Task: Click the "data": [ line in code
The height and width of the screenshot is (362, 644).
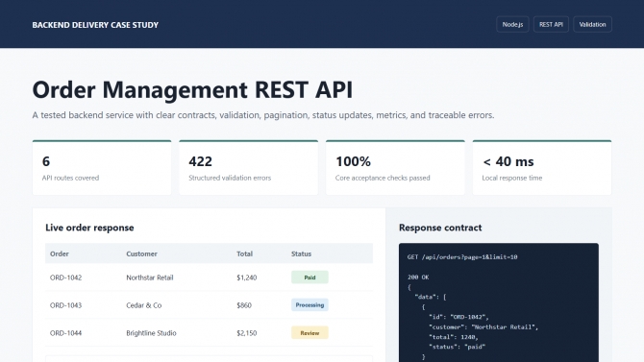Action: click(431, 297)
